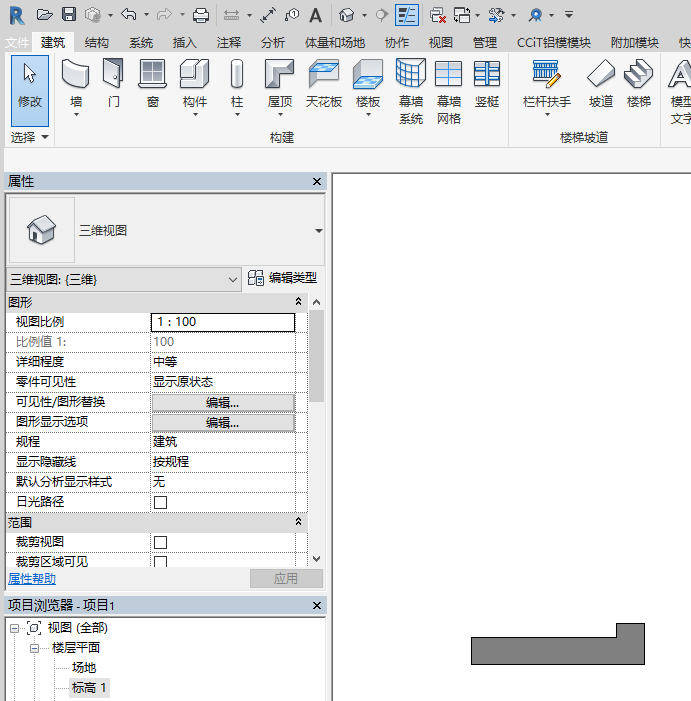691x701 pixels.
Task: Open the Customize Quick Access Toolbar dropdown
Action: (569, 15)
